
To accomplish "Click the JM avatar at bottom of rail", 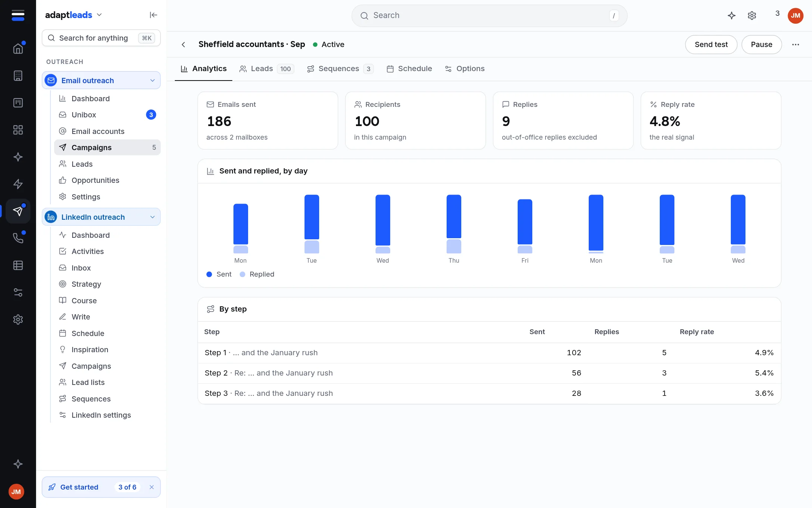I will tap(16, 492).
